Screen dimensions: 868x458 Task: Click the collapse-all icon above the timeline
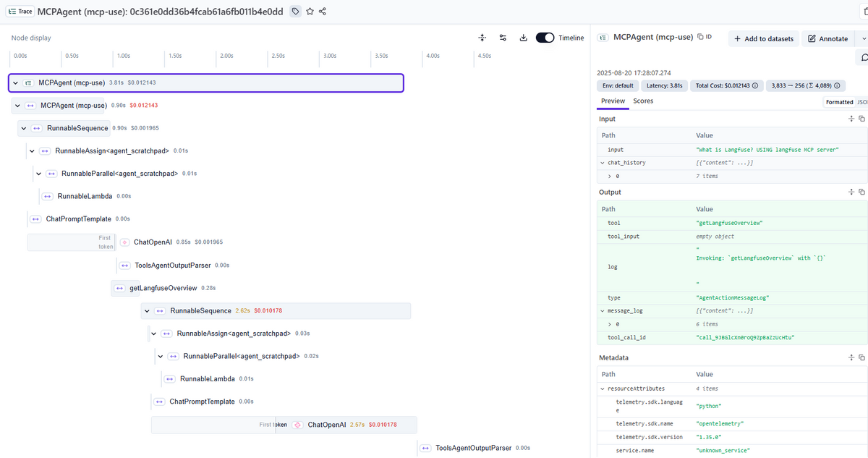point(482,38)
